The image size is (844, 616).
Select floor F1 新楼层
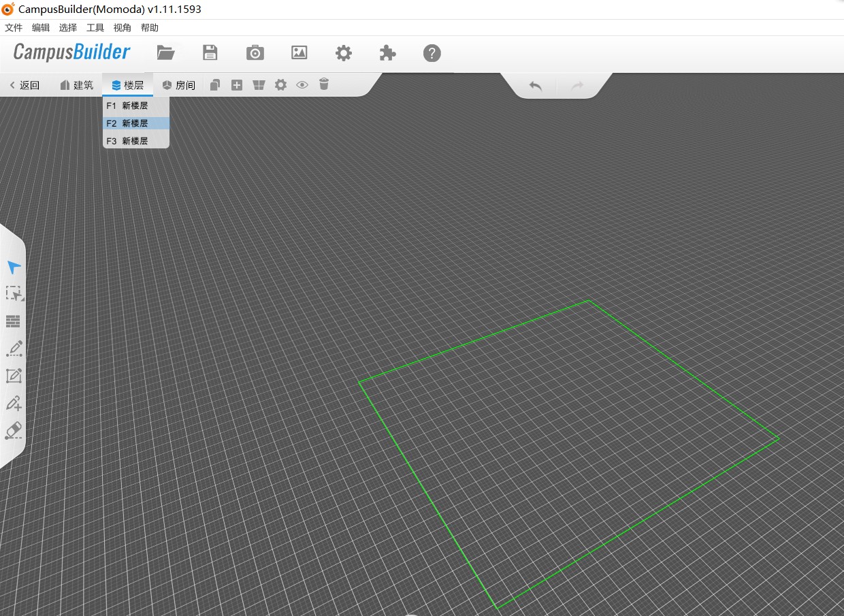coord(135,106)
